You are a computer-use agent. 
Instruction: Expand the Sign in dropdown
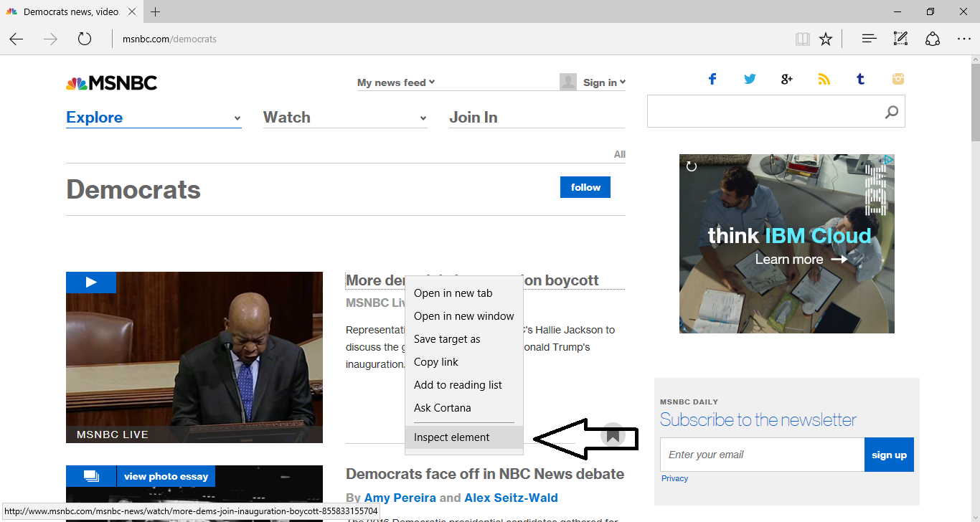pos(604,82)
